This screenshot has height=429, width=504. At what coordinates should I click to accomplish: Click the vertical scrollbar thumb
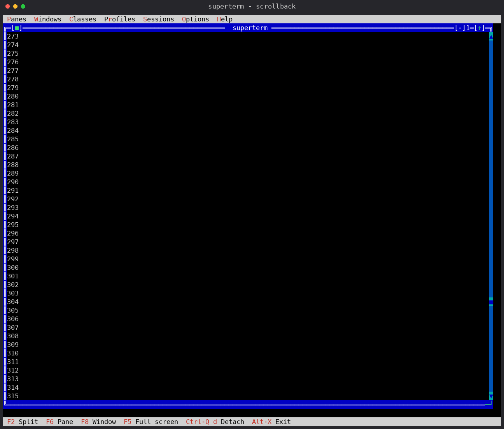pos(491,302)
